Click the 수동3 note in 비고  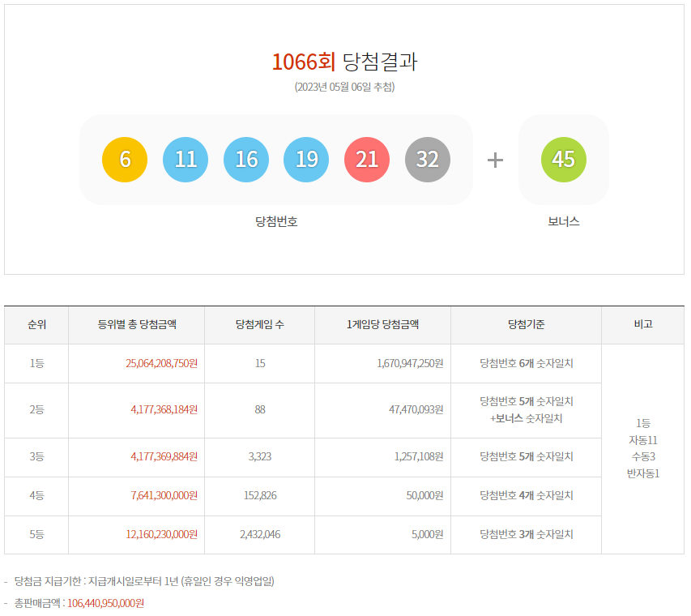point(643,457)
